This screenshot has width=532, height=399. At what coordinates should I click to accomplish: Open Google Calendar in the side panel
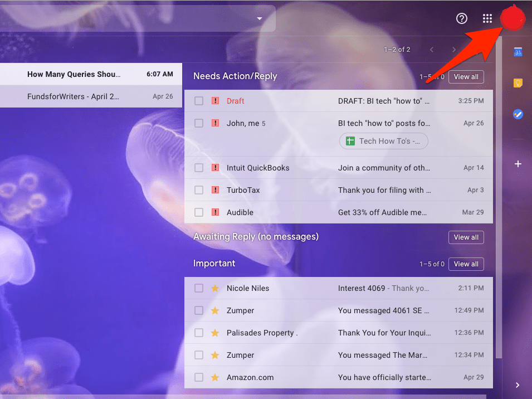click(x=518, y=52)
